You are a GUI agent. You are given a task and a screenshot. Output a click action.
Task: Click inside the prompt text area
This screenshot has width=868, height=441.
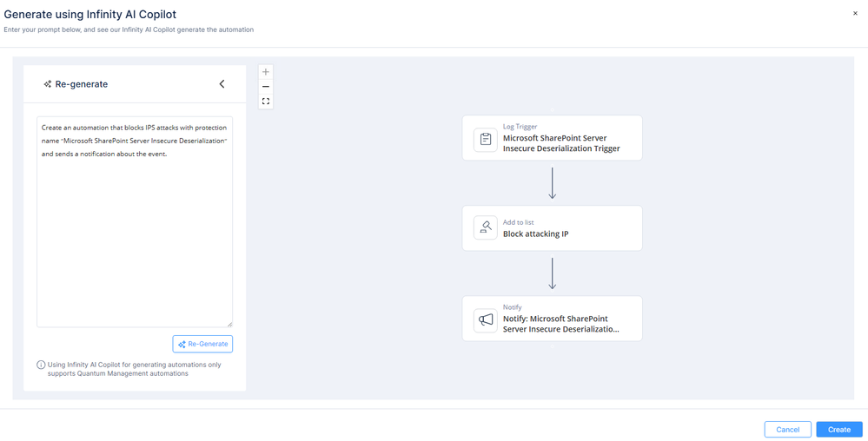135,234
